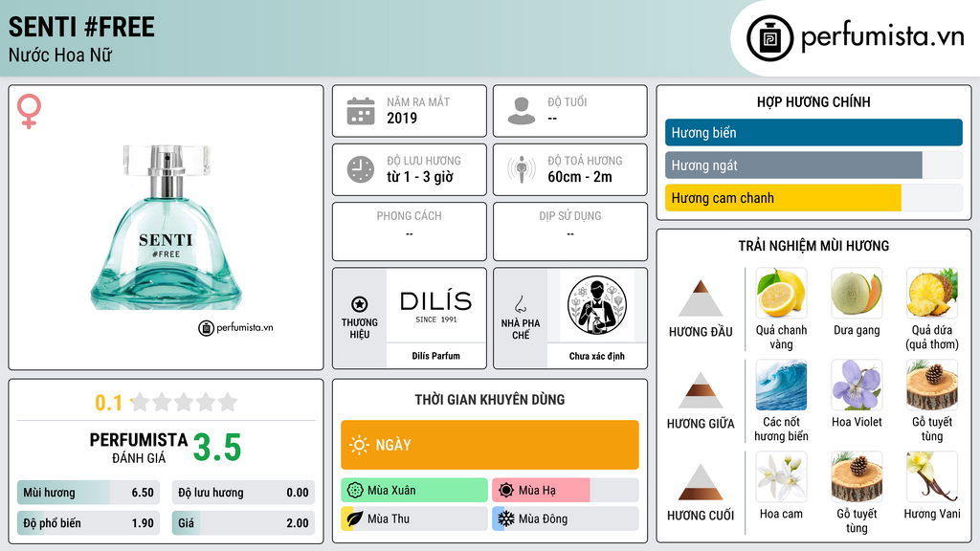Click the Hương đầu pyramid icon
980x551 pixels.
point(700,298)
